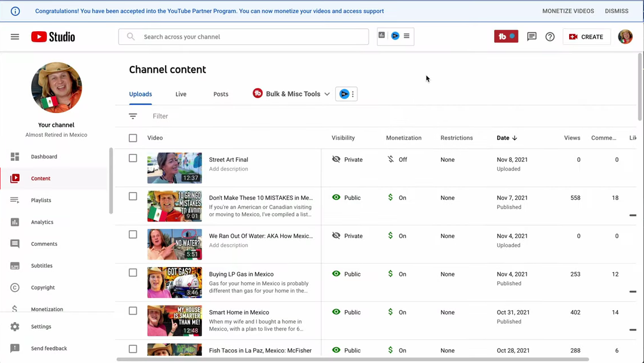
Task: Click the MONETIZE VIDEOS banner link
Action: [568, 10]
